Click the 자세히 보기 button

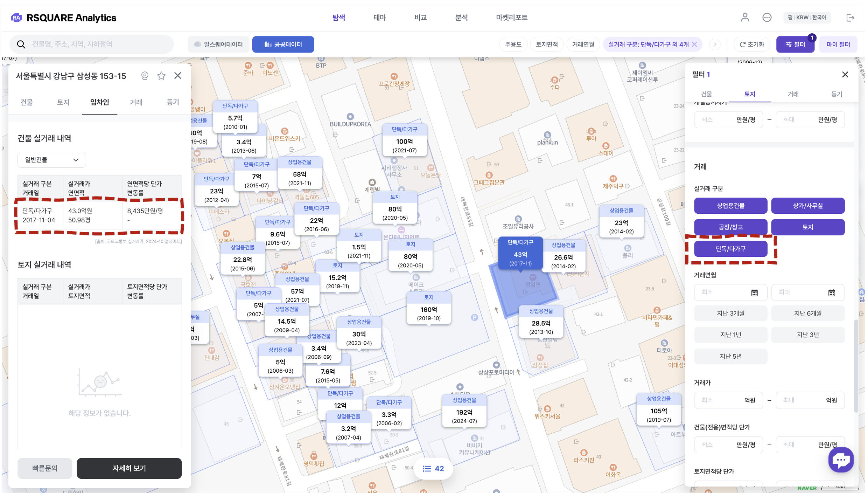coord(129,468)
